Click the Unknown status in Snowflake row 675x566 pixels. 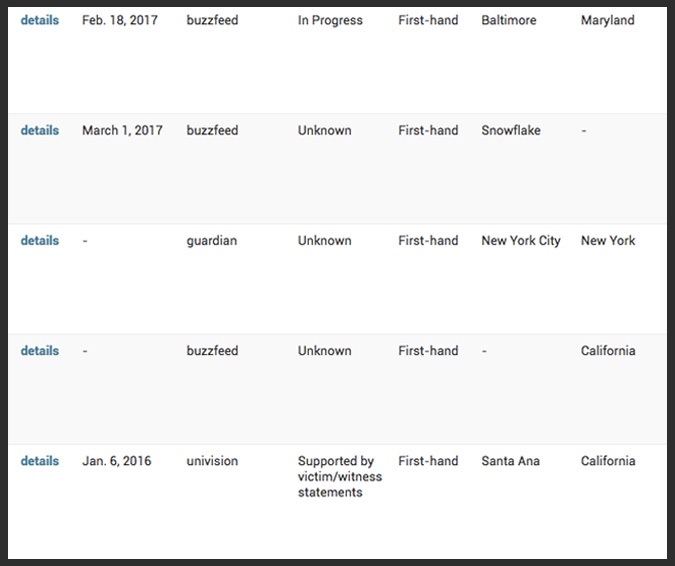[324, 130]
